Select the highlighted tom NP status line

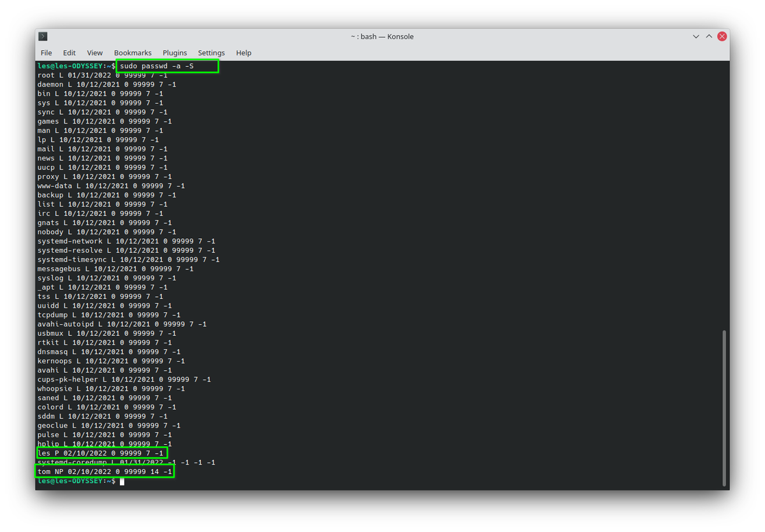coord(105,471)
